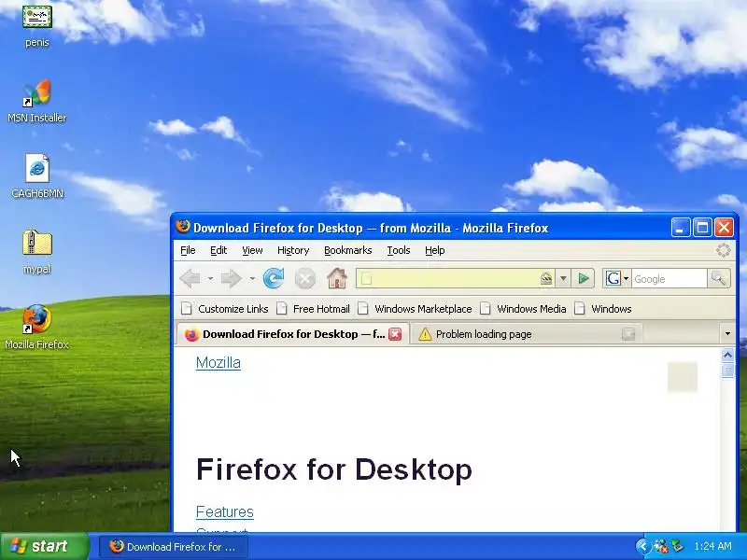The image size is (747, 560).
Task: Click the green Go arrow button
Action: coord(583,278)
